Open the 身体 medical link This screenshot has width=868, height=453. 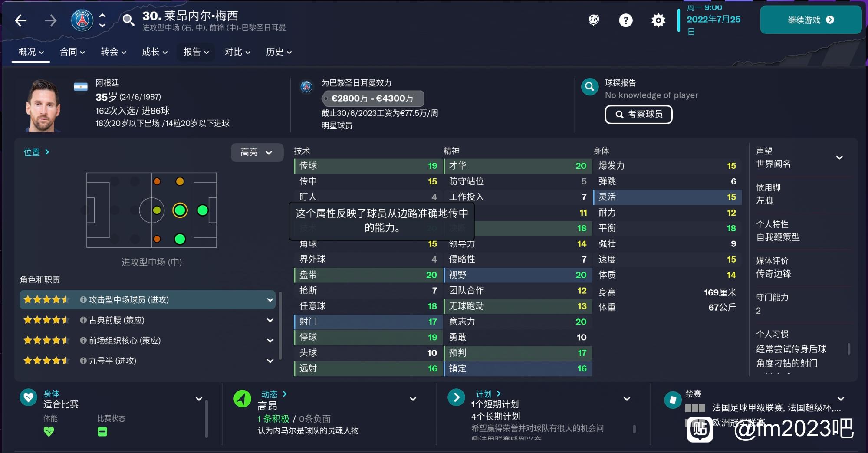coord(52,394)
